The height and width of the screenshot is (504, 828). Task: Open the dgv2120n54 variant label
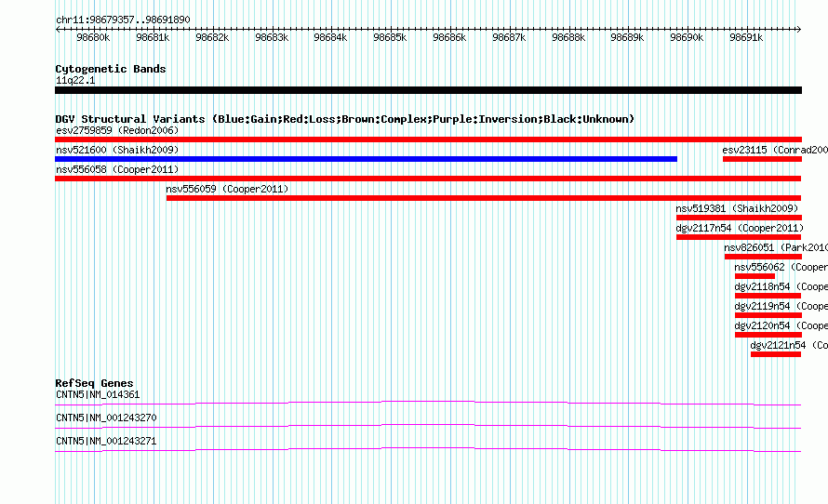click(x=781, y=325)
